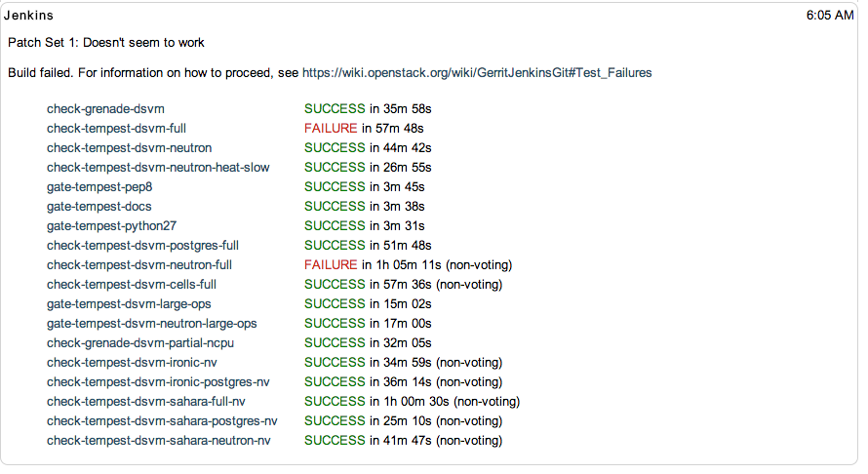This screenshot has width=868, height=474.
Task: Click the red FAILURE status for dsvm-full
Action: click(x=331, y=128)
